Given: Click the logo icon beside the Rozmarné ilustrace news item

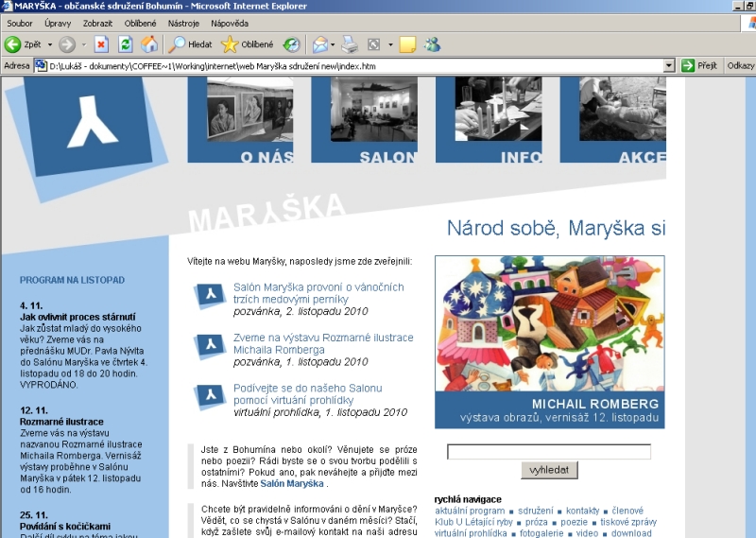Looking at the screenshot, I should 210,345.
